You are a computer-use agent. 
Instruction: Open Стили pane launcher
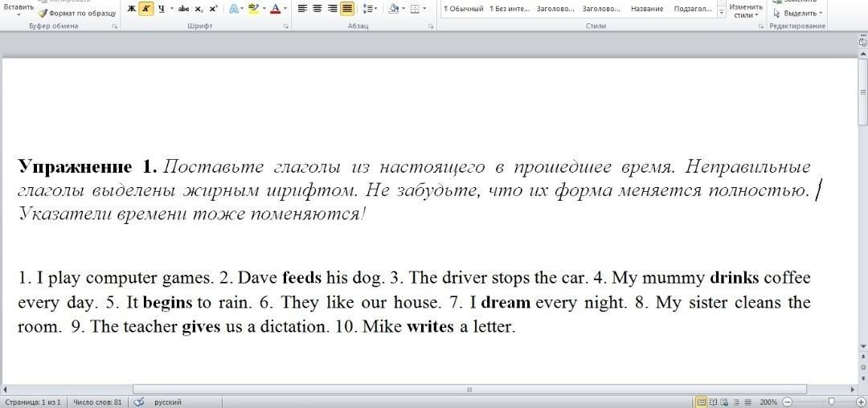pyautogui.click(x=761, y=27)
